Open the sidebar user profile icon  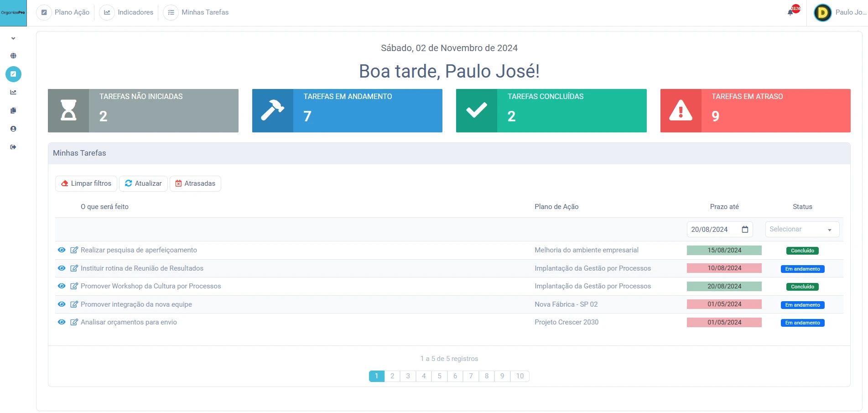coord(13,129)
